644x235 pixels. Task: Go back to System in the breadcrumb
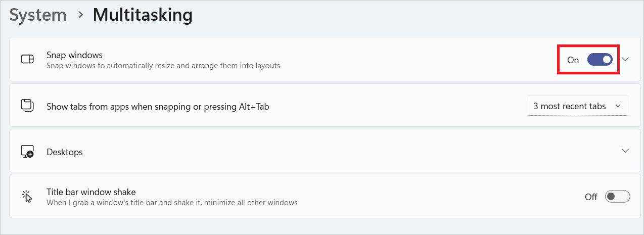pyautogui.click(x=38, y=15)
